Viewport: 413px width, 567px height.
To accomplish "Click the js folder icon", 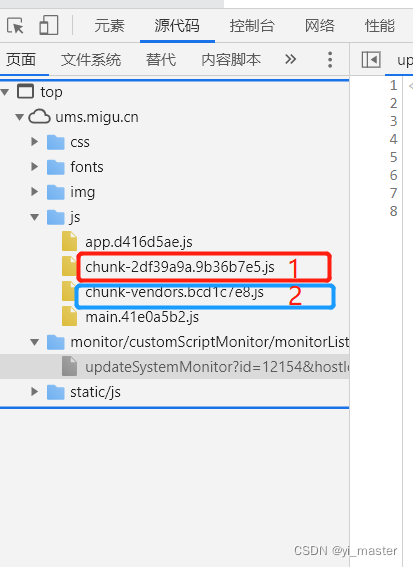I will coord(56,217).
